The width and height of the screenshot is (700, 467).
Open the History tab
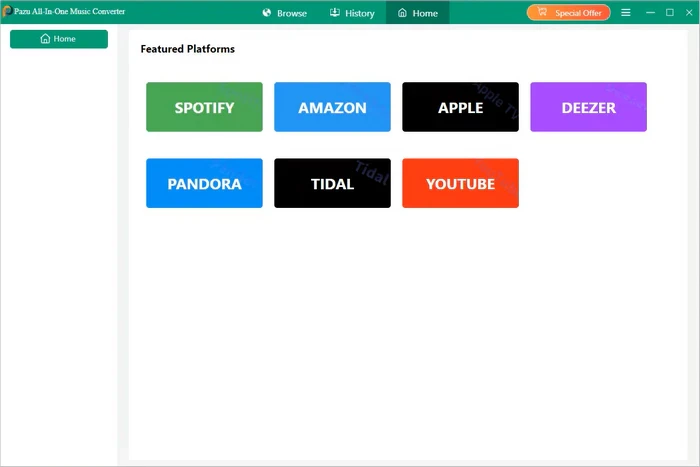(352, 13)
